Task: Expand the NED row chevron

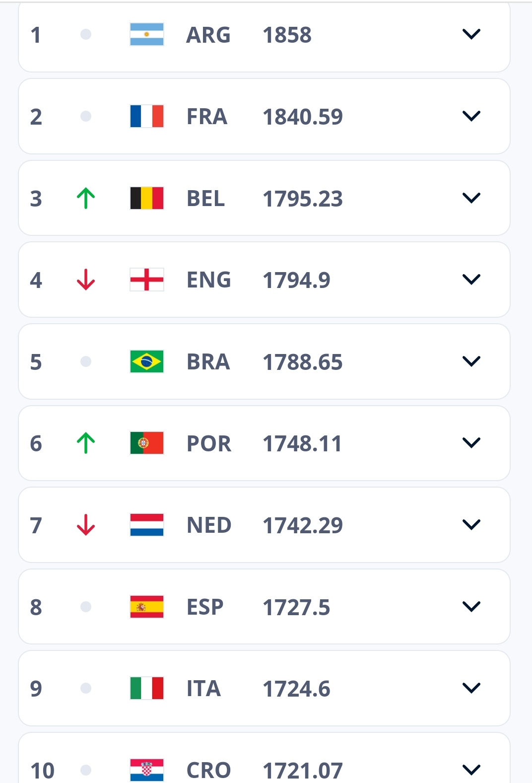Action: [471, 525]
